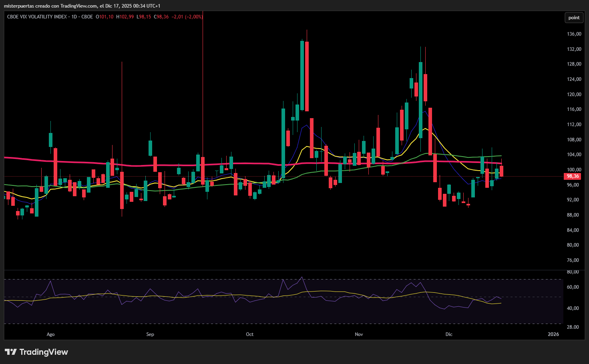589x364 pixels.
Task: Click the 104,00 price scale label
Action: click(x=574, y=155)
